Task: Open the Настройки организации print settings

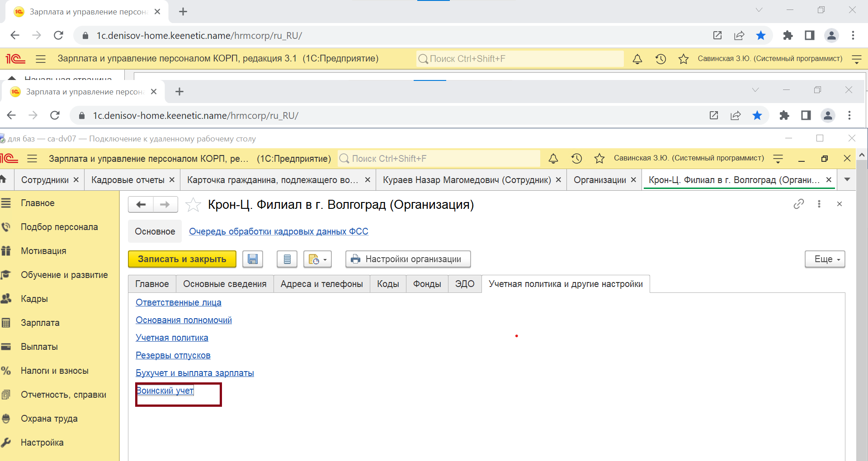Action: click(408, 259)
